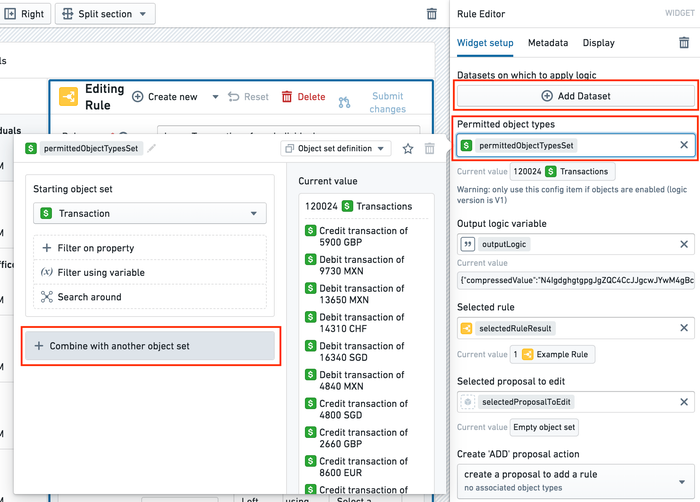Switch to the Metadata tab
This screenshot has width=700, height=502.
coord(548,43)
